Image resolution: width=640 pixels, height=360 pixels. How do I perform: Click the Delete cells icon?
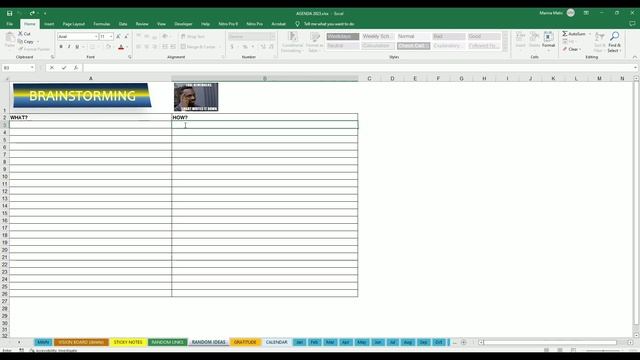click(534, 37)
